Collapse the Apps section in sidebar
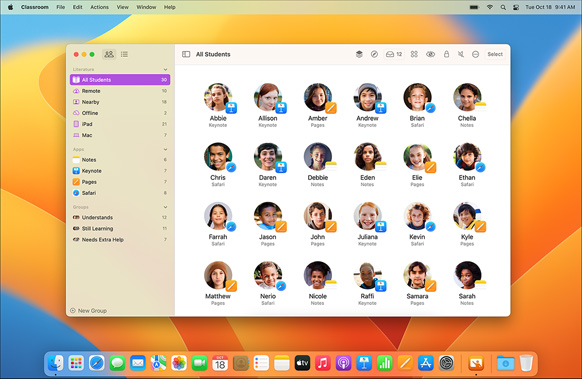The image size is (582, 379). coord(166,149)
